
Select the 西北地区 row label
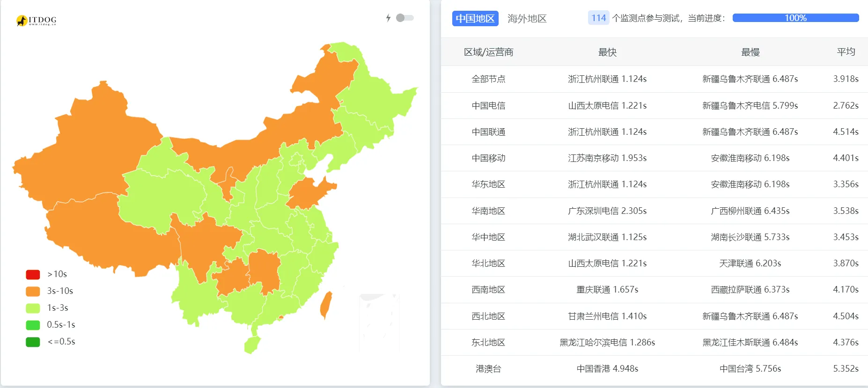point(488,316)
